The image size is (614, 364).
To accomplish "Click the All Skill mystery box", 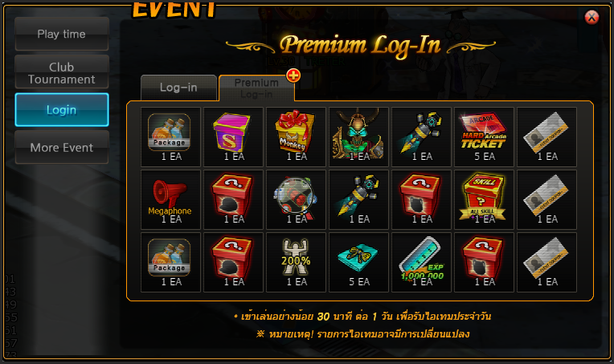I will point(484,199).
